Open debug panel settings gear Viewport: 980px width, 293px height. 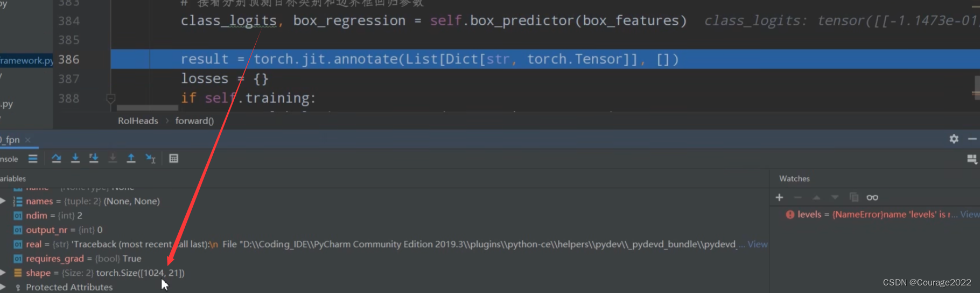click(954, 139)
